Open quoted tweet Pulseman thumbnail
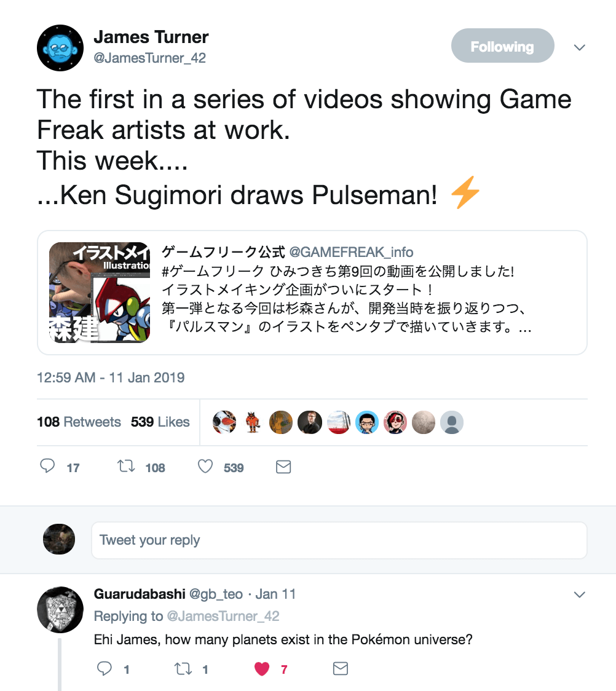This screenshot has width=616, height=691. click(x=100, y=292)
